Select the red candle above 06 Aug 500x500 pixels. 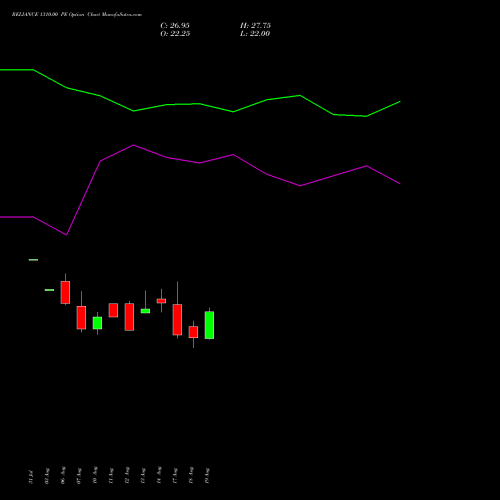click(x=65, y=292)
